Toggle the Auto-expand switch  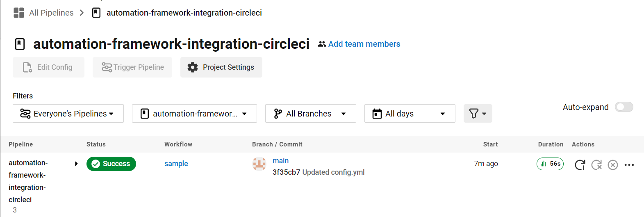tap(624, 107)
